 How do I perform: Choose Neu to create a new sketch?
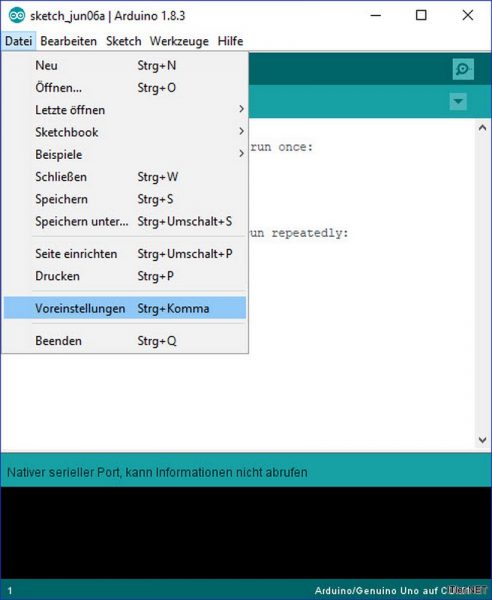coord(125,65)
